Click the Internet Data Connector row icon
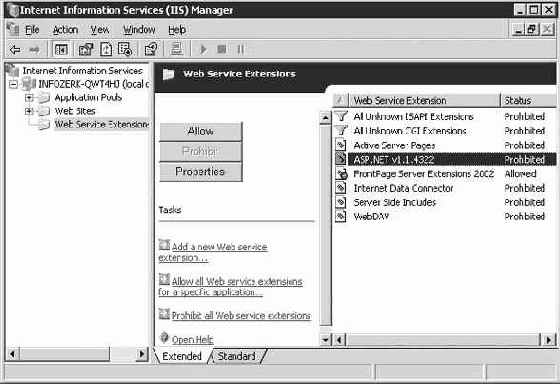This screenshot has width=560, height=384. (x=341, y=188)
